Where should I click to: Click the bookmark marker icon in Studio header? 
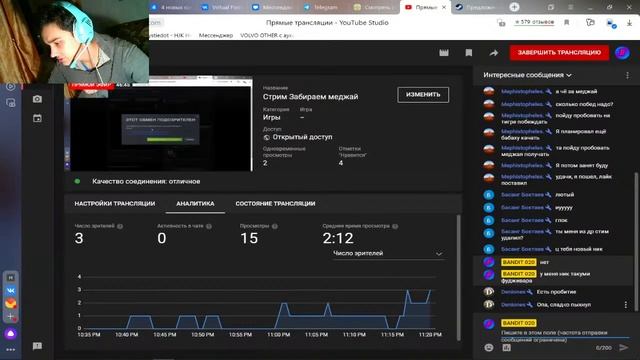(469, 53)
